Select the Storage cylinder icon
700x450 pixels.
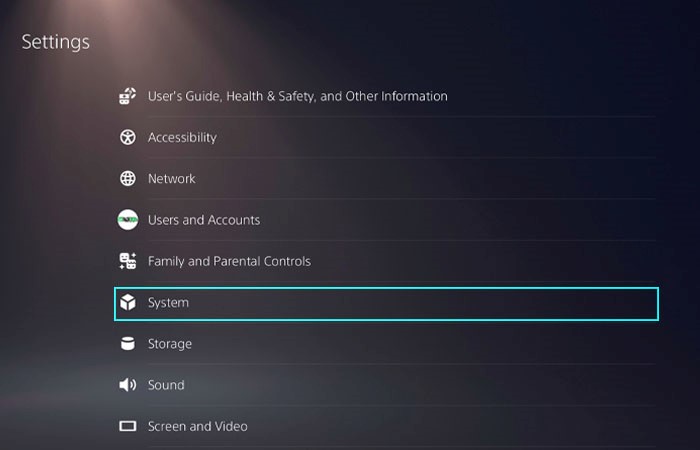click(128, 343)
